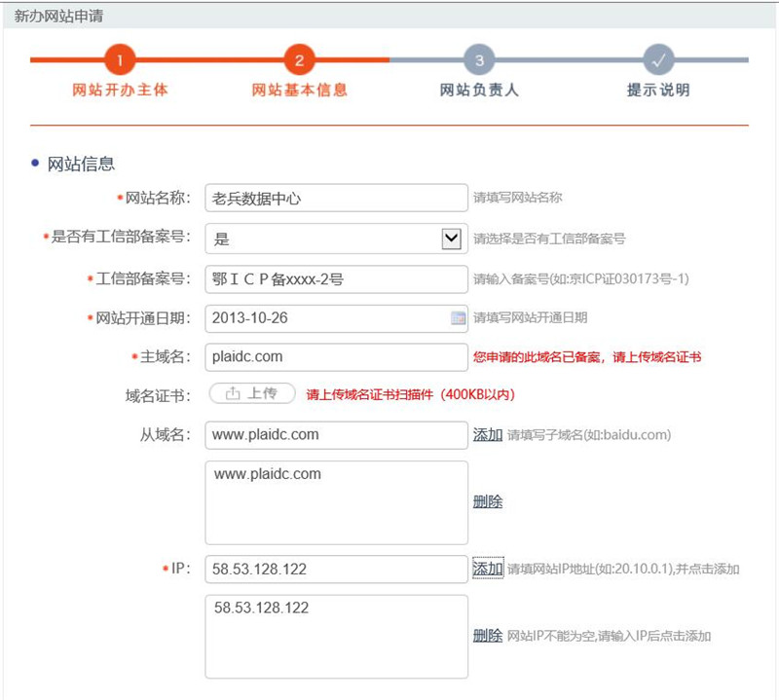Screen dimensions: 779x700
Task: Focus the IP input field with 58.53.128.122
Action: (x=336, y=569)
